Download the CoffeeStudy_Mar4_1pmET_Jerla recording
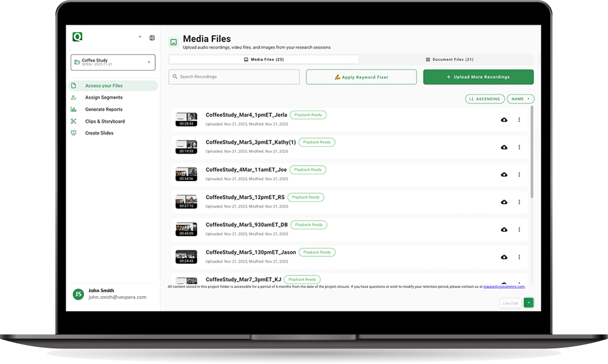The width and height of the screenshot is (608, 364). (504, 120)
